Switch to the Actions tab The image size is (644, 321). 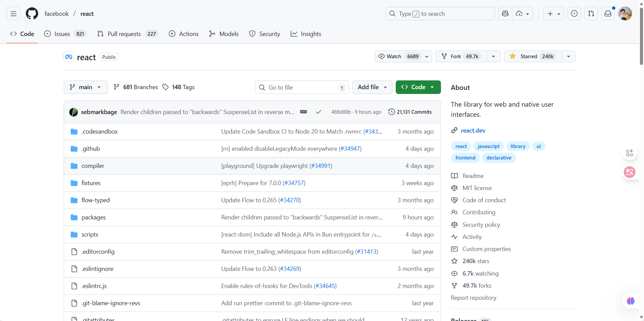[184, 34]
